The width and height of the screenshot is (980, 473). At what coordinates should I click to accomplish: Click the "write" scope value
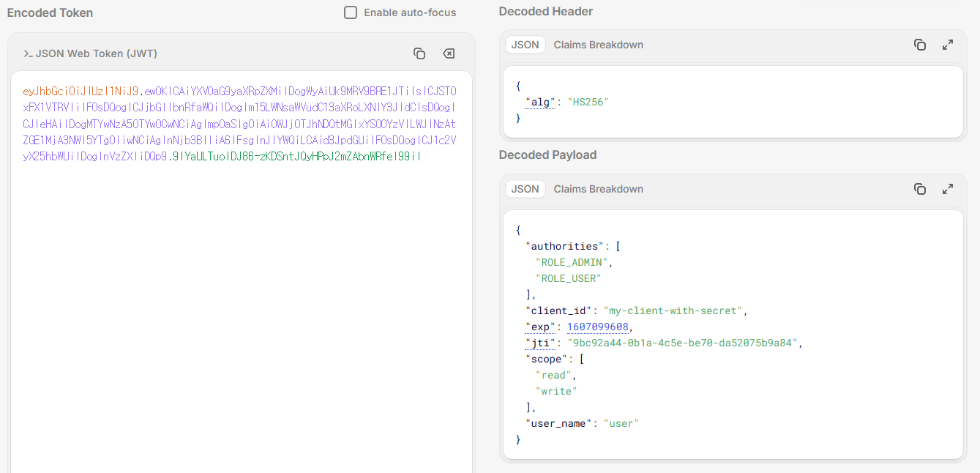[x=556, y=391]
